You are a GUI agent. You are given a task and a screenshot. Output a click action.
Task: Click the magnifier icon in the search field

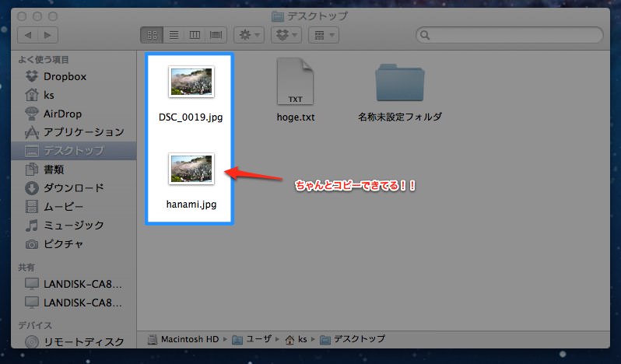pos(425,35)
